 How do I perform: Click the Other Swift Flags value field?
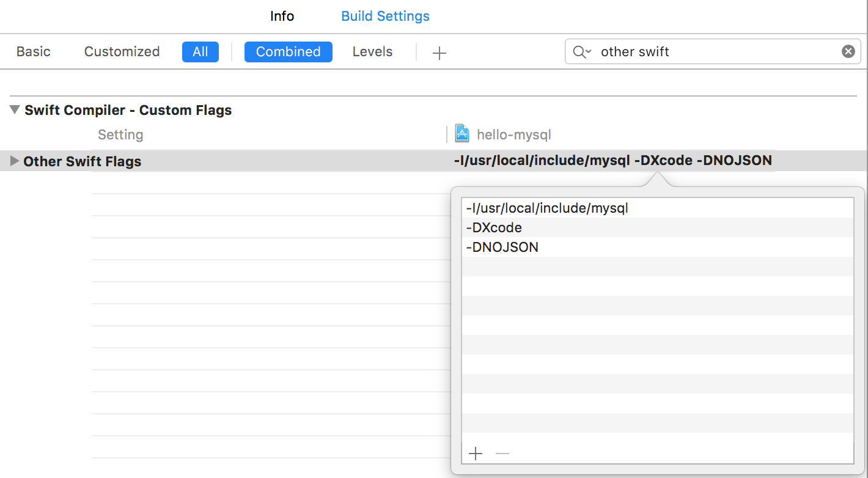[x=612, y=161]
